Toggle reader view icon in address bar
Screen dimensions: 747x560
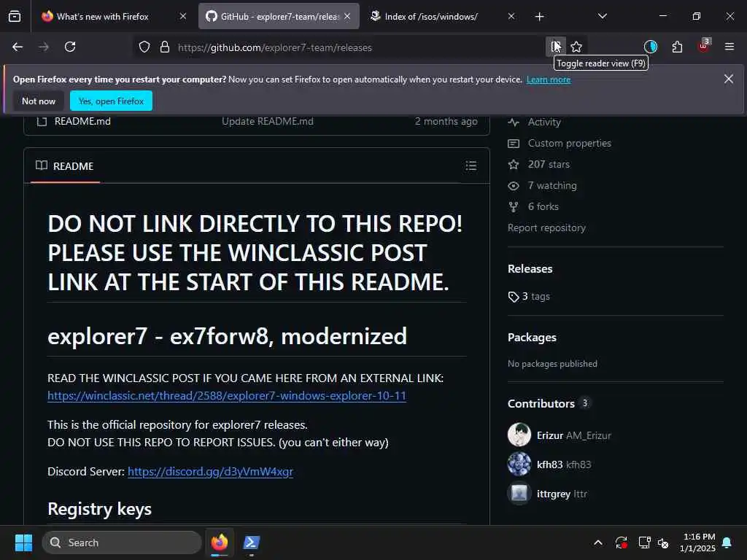pyautogui.click(x=555, y=47)
